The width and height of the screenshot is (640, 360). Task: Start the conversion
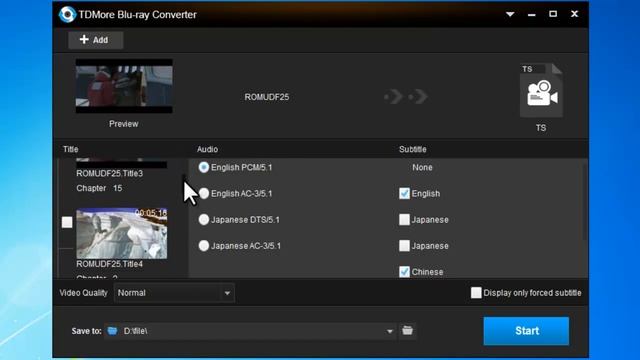tap(526, 331)
